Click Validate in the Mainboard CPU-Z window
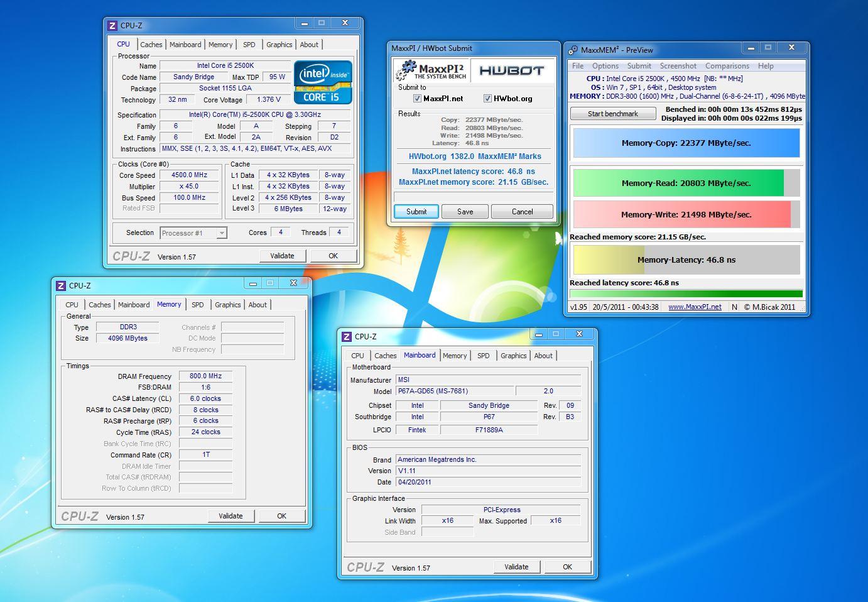The width and height of the screenshot is (868, 602). 516,567
